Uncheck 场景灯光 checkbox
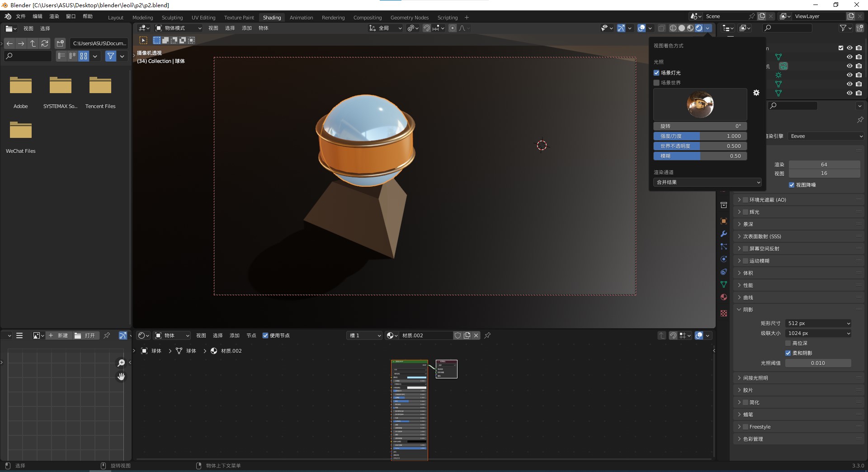The height and width of the screenshot is (472, 868). click(656, 73)
